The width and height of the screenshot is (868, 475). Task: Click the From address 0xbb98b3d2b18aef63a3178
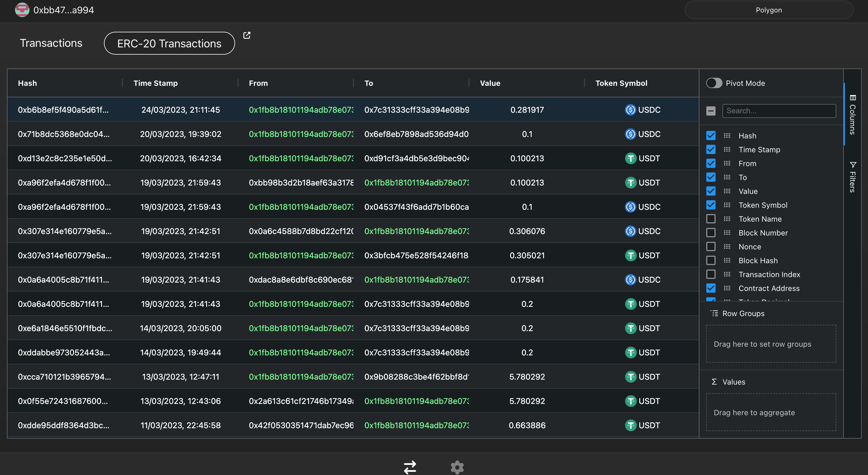tap(301, 182)
